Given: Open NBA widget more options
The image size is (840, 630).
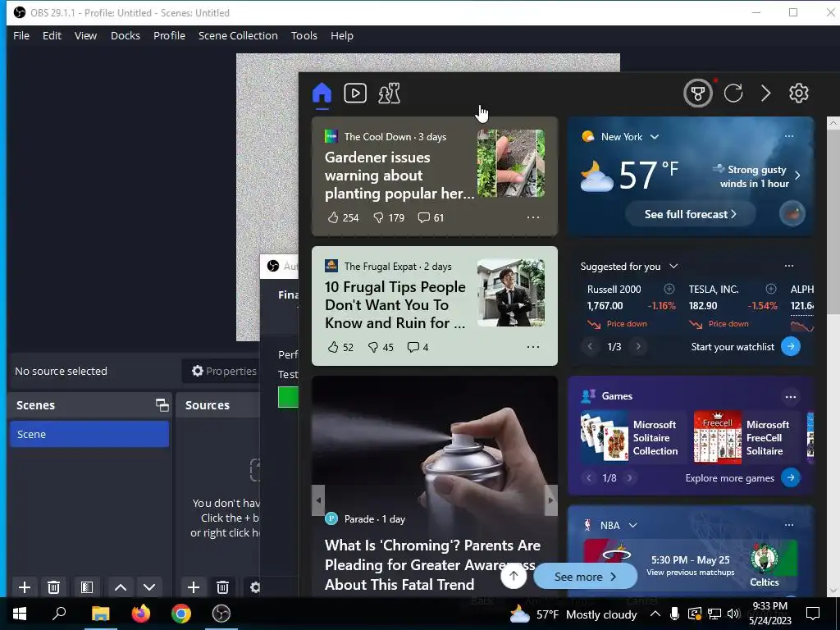Looking at the screenshot, I should (x=789, y=525).
